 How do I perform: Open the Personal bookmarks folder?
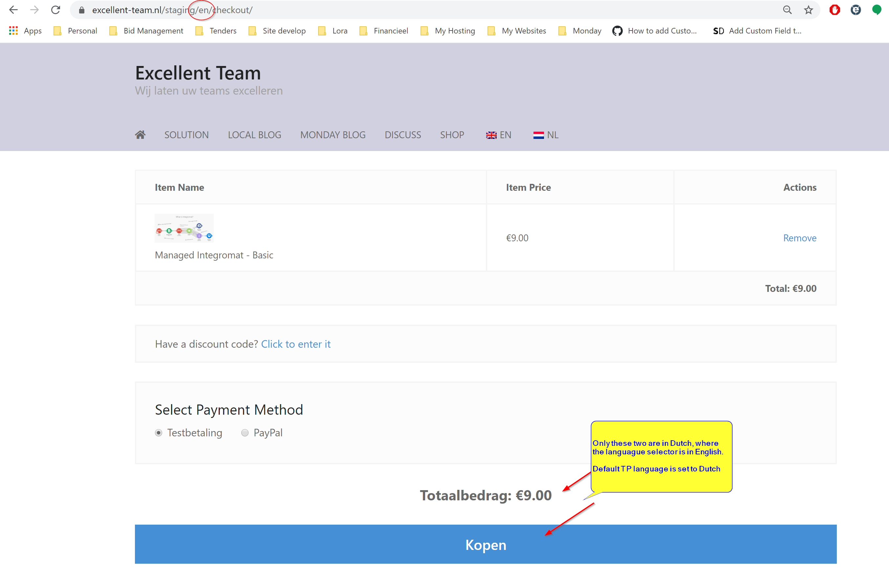pyautogui.click(x=76, y=31)
